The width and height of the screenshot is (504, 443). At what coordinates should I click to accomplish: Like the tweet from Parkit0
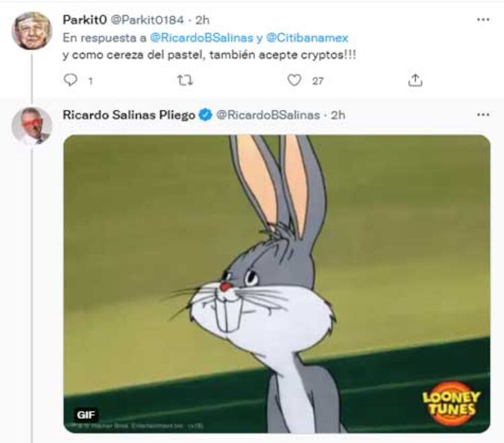(294, 81)
